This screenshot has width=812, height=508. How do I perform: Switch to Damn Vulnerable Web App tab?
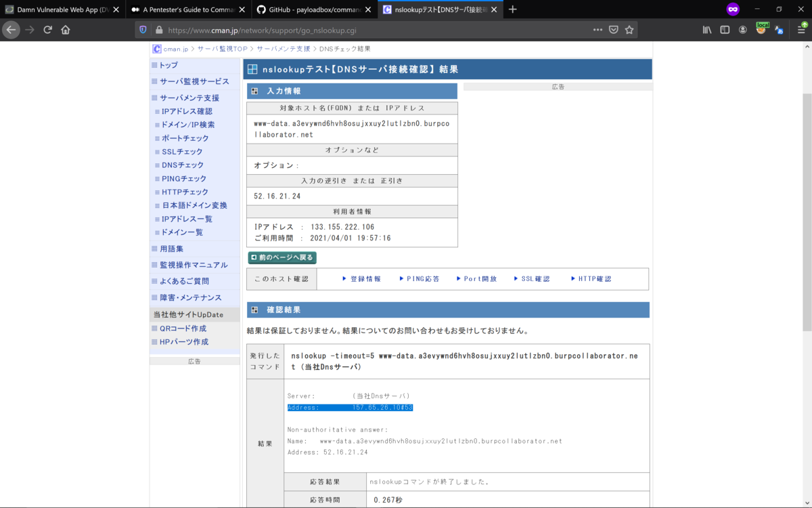pos(63,9)
